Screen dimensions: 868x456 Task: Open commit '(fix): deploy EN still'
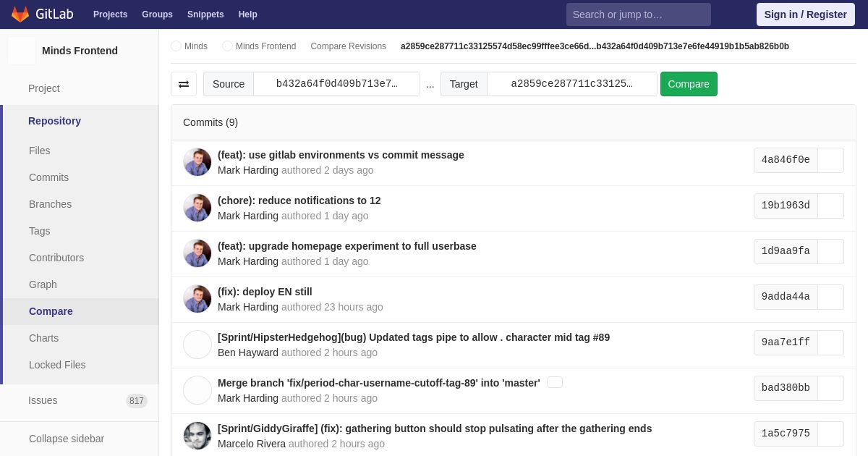[265, 292]
